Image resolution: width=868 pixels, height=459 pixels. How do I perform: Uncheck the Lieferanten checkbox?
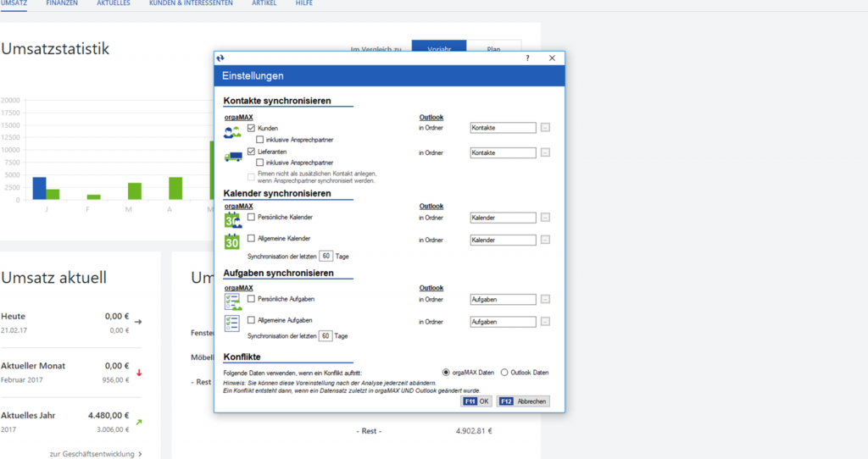pos(251,152)
